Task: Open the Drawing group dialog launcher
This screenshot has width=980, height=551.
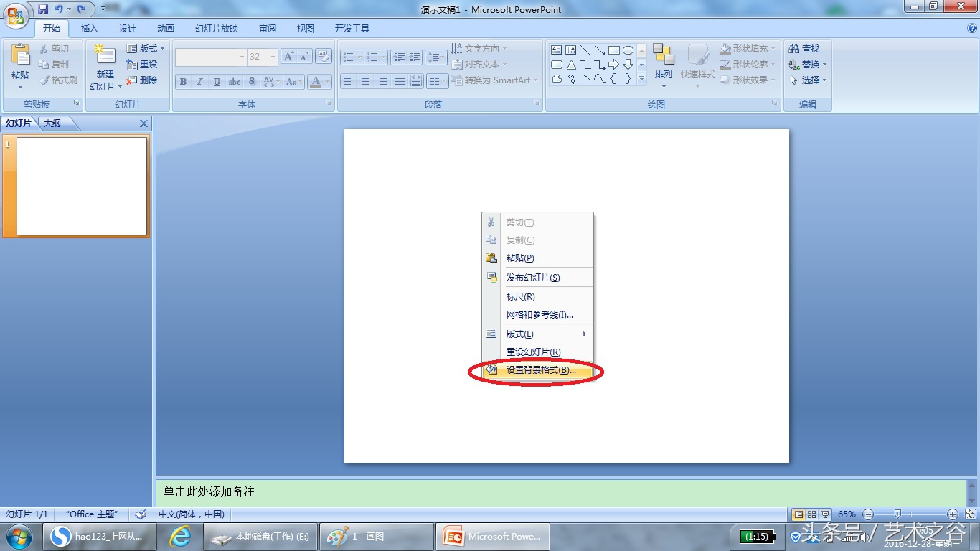Action: pyautogui.click(x=775, y=104)
